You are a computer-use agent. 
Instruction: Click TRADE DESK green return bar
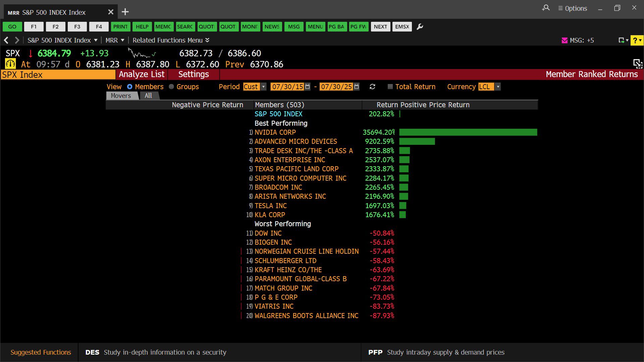(405, 151)
